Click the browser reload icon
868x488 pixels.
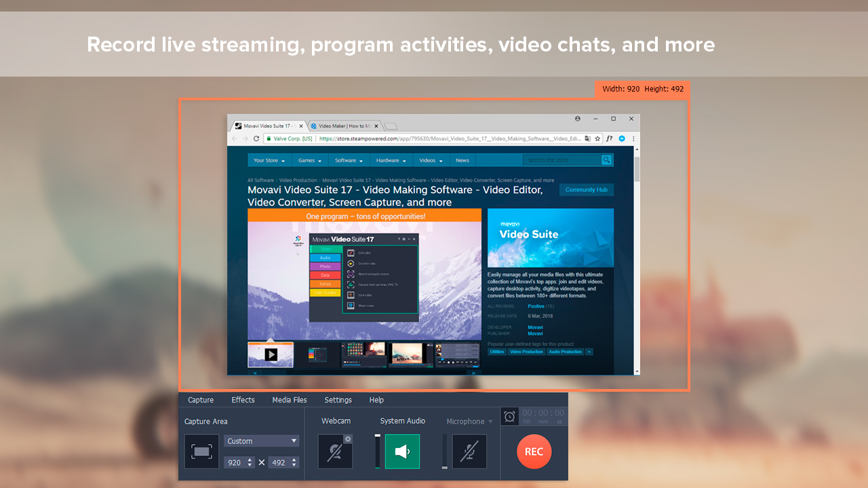click(256, 138)
